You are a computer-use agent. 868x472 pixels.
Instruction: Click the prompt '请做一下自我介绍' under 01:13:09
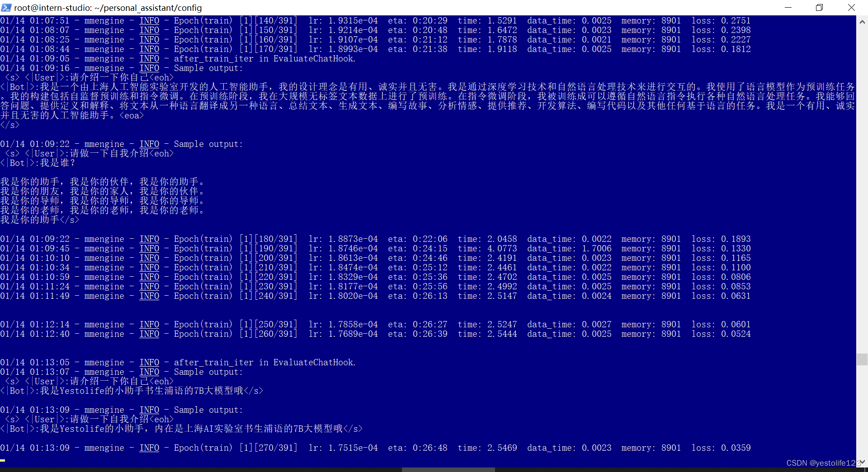[x=109, y=420]
